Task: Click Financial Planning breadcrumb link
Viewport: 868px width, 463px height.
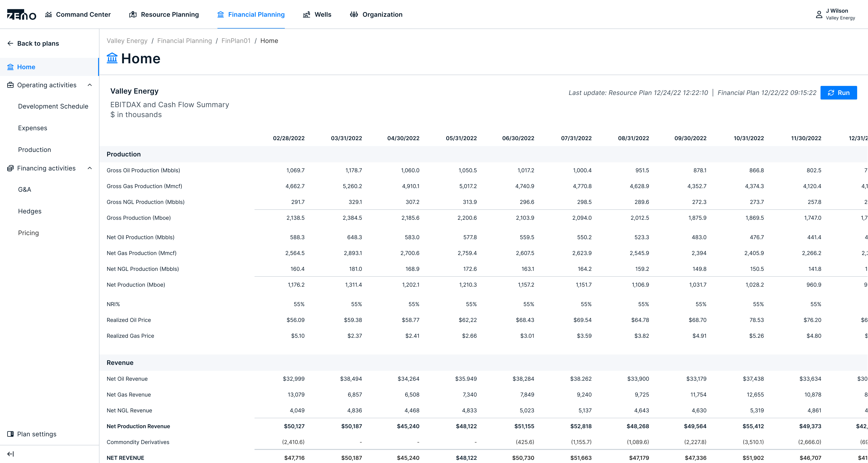Action: [x=185, y=41]
